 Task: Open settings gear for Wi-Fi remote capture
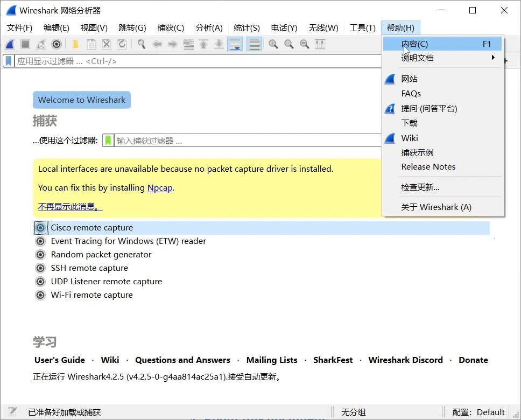coord(40,295)
